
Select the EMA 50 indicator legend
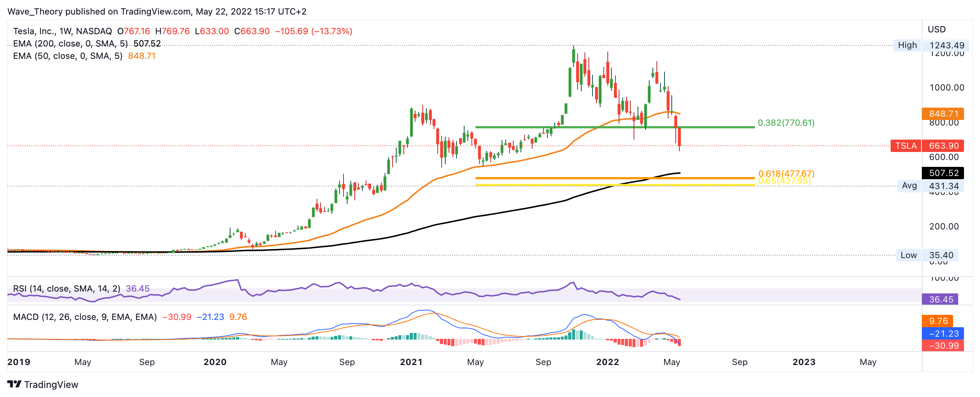pyautogui.click(x=68, y=56)
